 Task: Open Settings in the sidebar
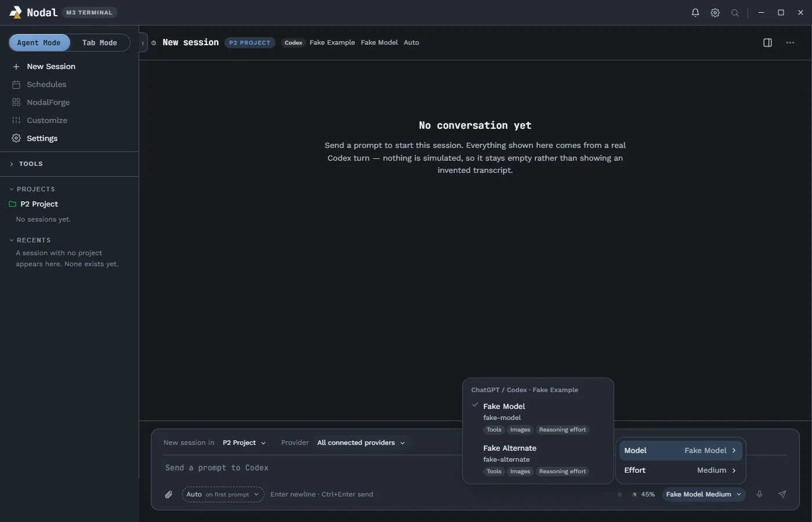pyautogui.click(x=70, y=139)
